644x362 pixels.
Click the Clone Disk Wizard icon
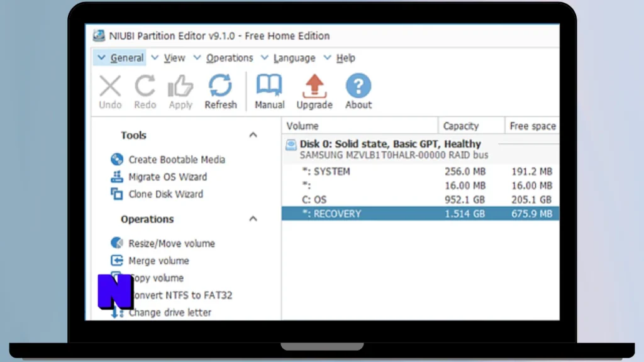click(x=116, y=194)
